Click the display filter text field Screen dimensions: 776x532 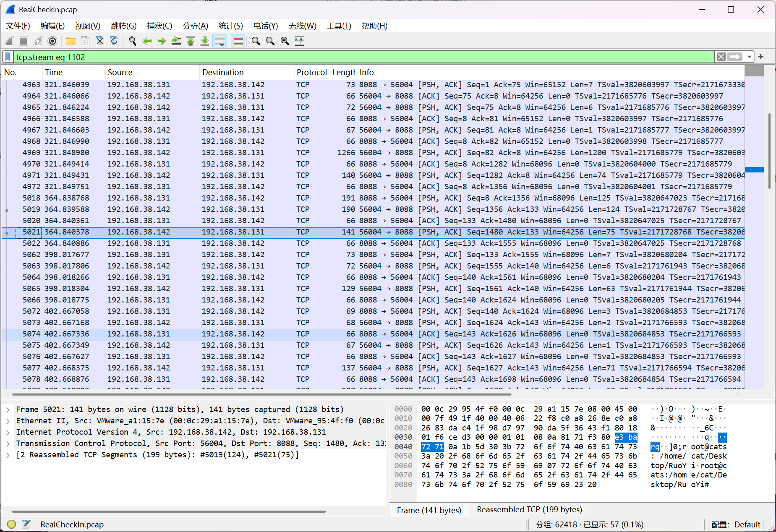tap(364, 57)
